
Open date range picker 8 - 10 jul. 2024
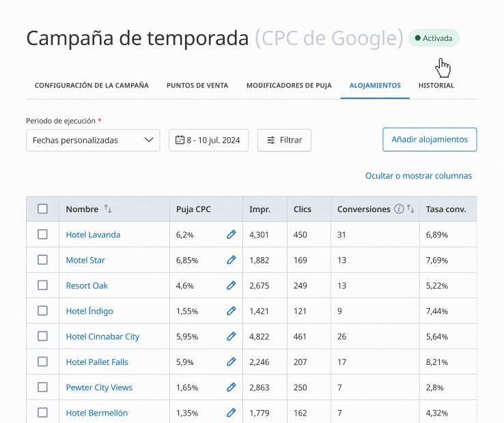click(208, 140)
